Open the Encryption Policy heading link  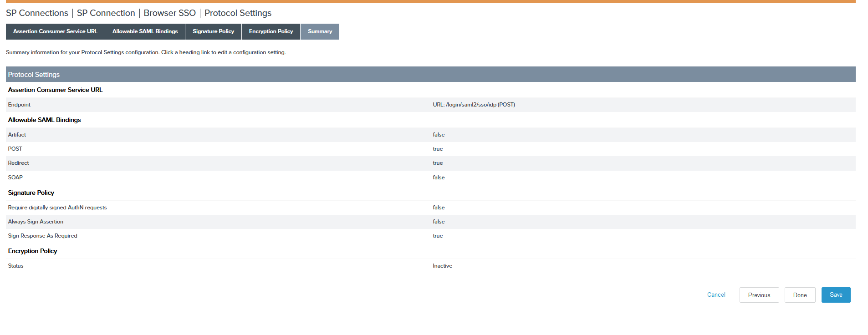[32, 251]
